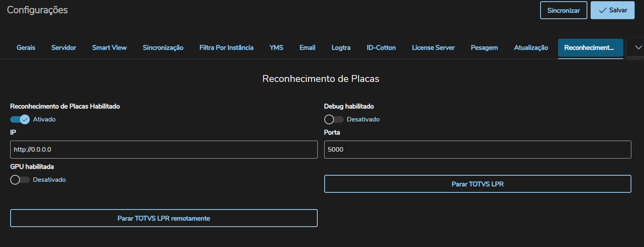Click the Salvar button
644x247 pixels.
[612, 10]
